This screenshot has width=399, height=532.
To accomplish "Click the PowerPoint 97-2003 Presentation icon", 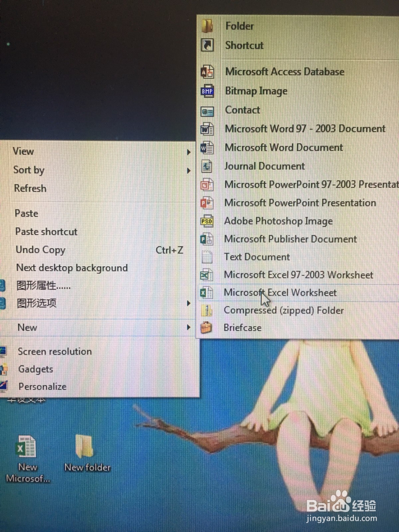I will [x=207, y=185].
